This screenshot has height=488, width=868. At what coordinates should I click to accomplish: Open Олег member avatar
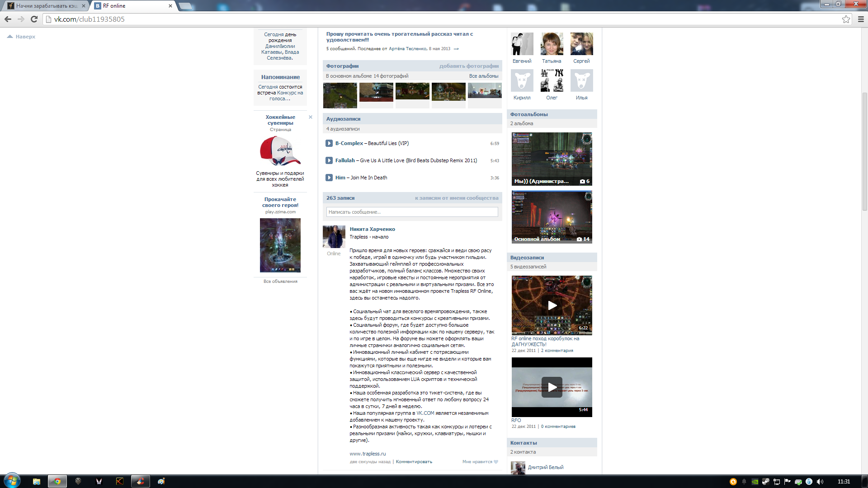point(552,80)
